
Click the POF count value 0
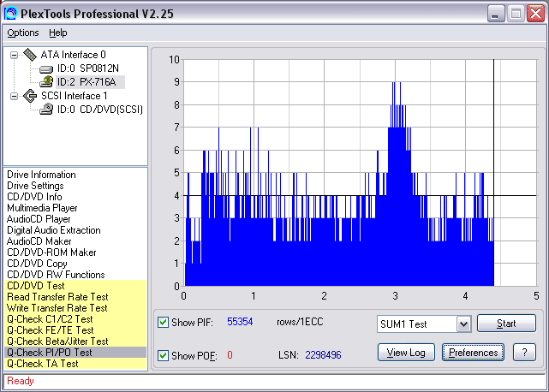230,355
